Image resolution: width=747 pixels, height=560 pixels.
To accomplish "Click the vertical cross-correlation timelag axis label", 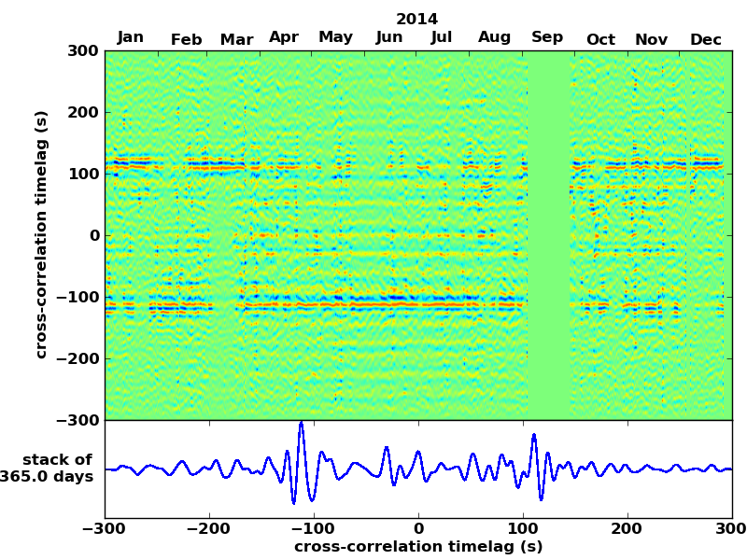I will pos(41,235).
